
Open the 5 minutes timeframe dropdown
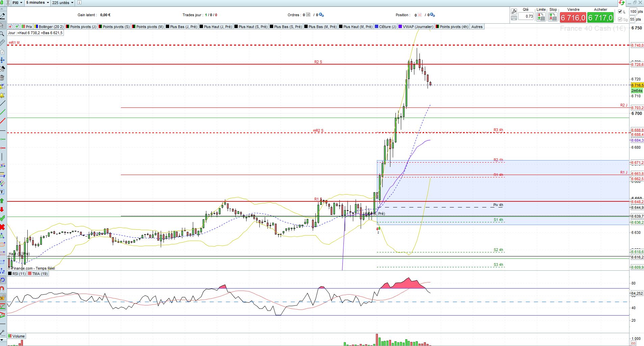click(x=37, y=3)
